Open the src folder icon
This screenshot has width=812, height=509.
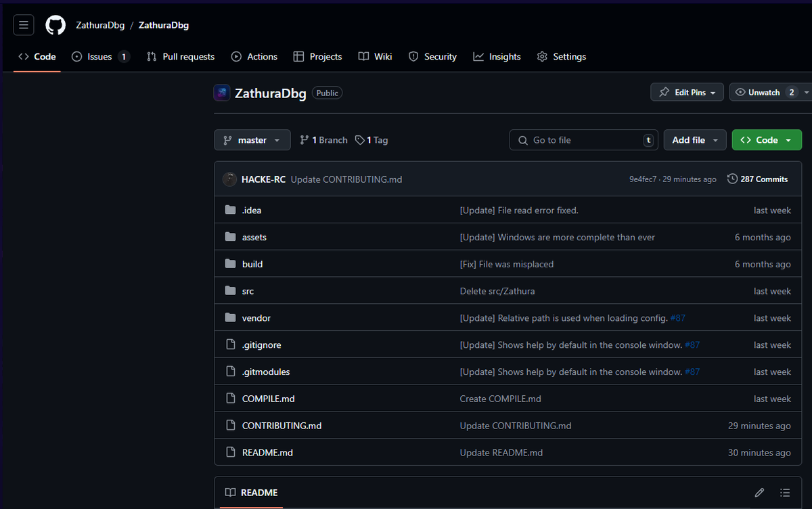click(x=230, y=290)
